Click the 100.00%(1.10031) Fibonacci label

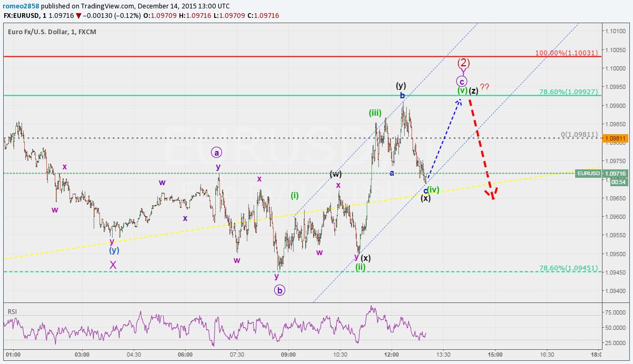566,53
